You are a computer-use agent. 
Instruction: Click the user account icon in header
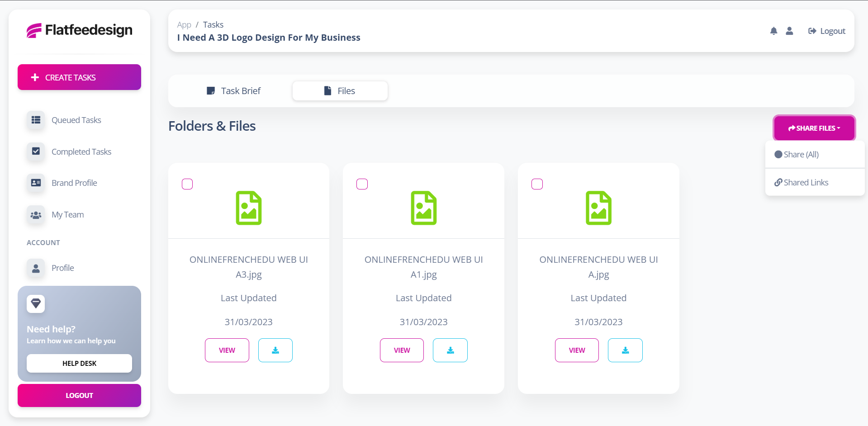pyautogui.click(x=789, y=31)
